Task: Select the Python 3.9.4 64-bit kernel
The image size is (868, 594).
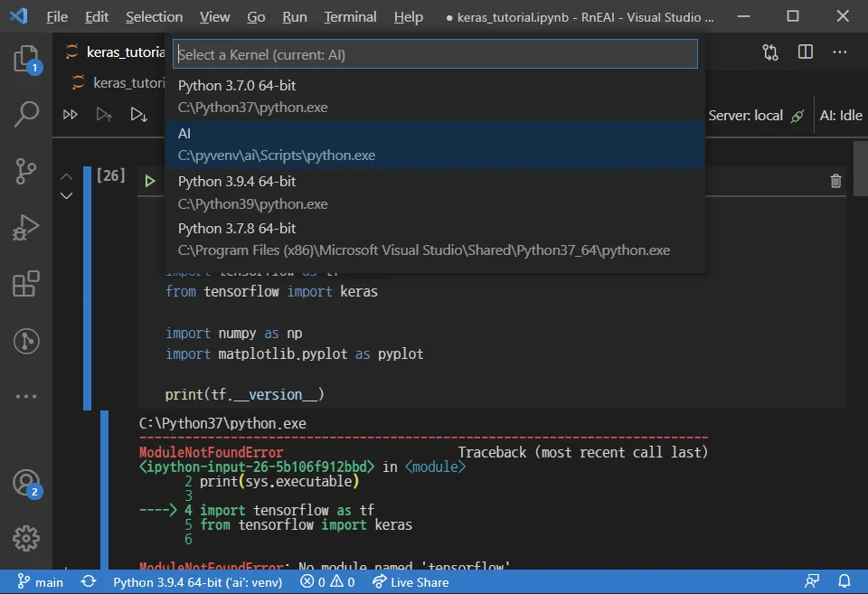Action: pos(435,192)
